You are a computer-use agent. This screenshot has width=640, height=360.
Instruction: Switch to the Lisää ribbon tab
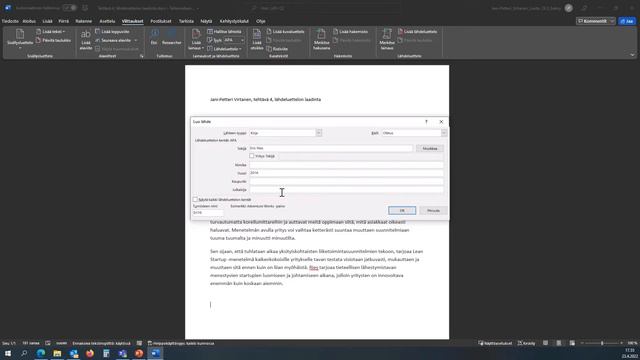pyautogui.click(x=47, y=21)
